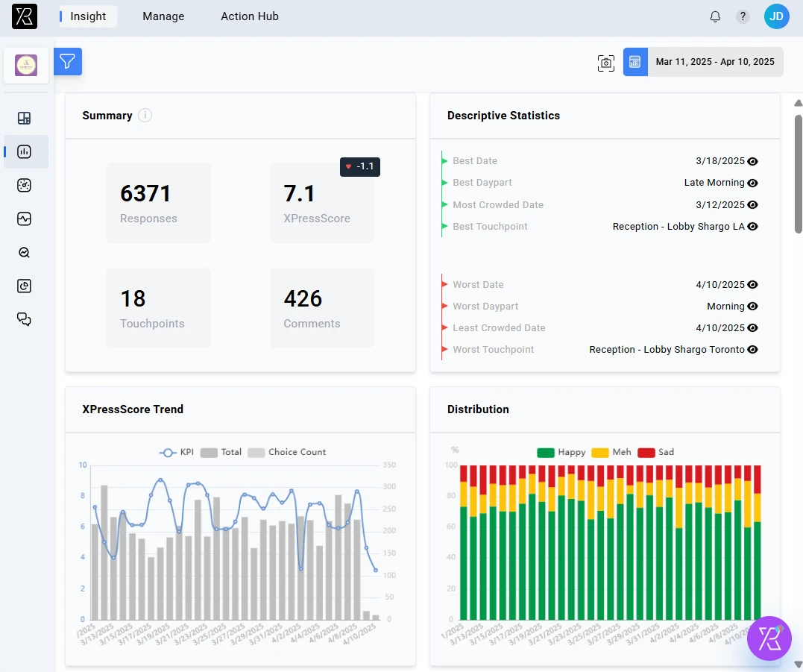Open the date range picker

point(713,62)
